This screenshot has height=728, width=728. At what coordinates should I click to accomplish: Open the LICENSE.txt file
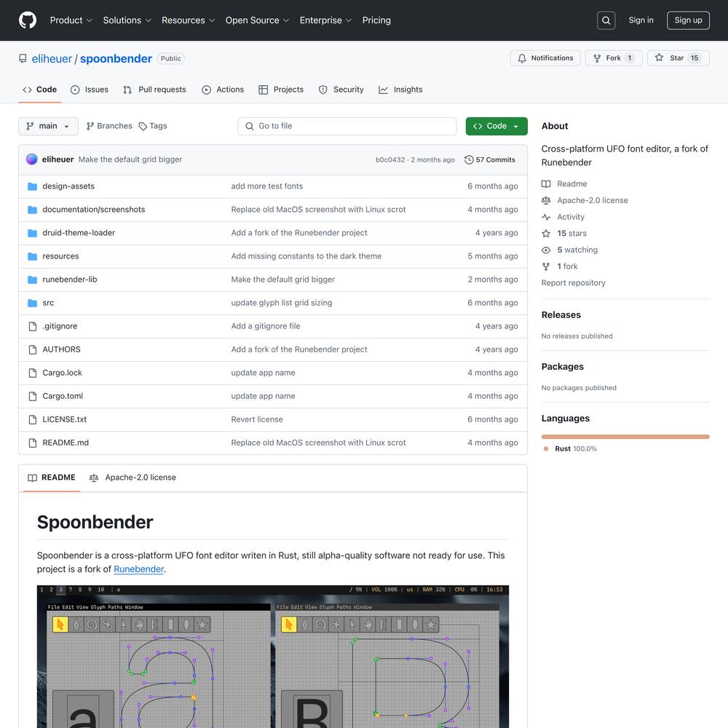pyautogui.click(x=65, y=419)
